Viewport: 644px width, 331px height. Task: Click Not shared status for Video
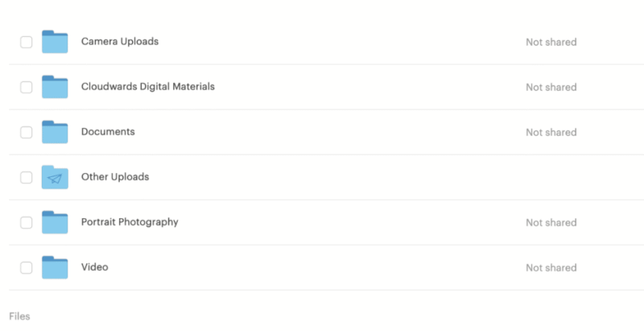click(x=551, y=267)
